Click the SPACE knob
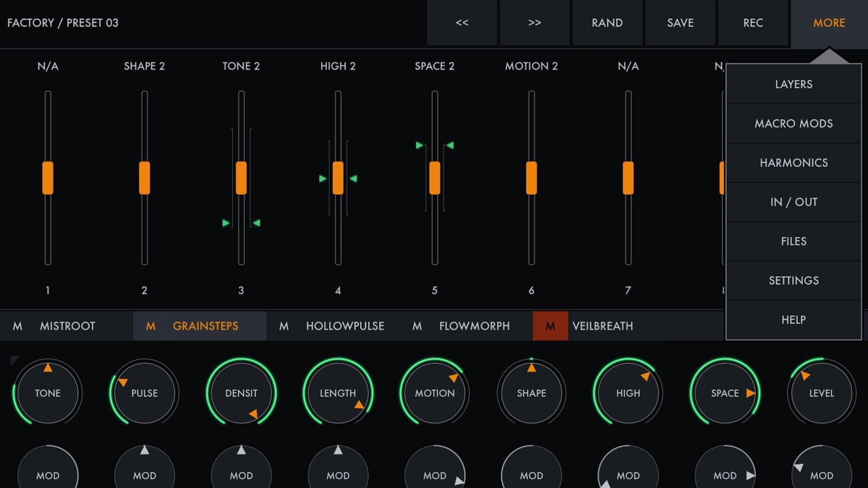Screen dimensions: 868x488 point(725,393)
